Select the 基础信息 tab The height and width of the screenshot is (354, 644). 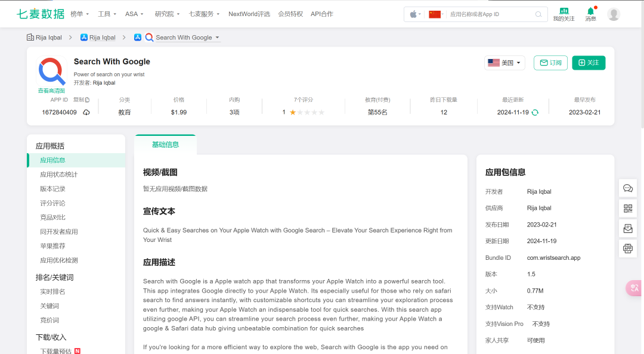point(165,145)
